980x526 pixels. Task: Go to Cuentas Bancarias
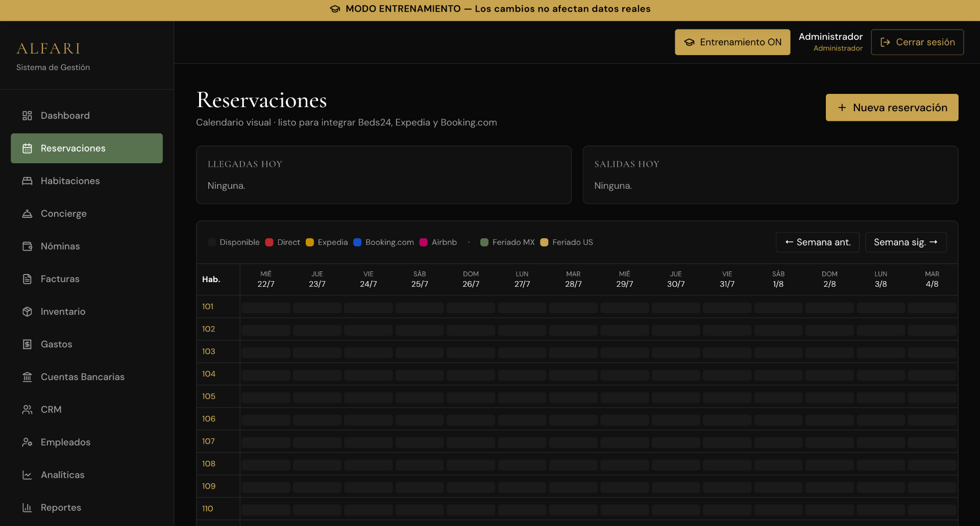(87, 377)
